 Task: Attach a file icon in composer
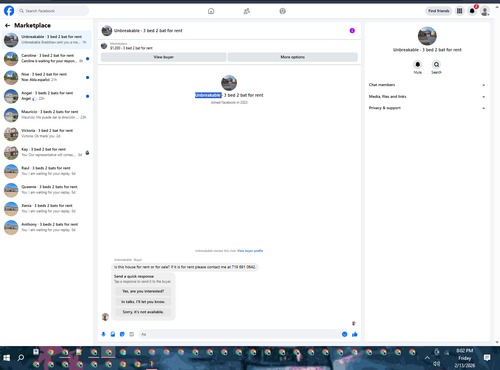(113, 334)
